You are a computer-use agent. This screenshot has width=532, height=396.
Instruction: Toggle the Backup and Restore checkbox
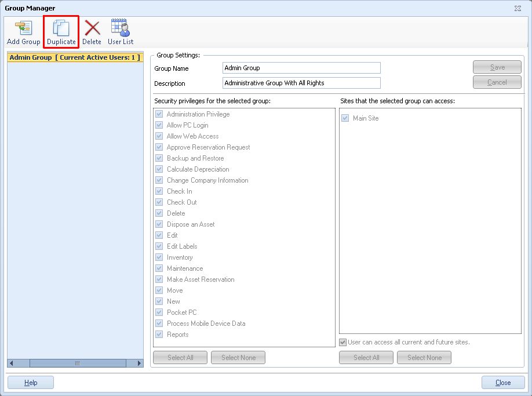159,158
